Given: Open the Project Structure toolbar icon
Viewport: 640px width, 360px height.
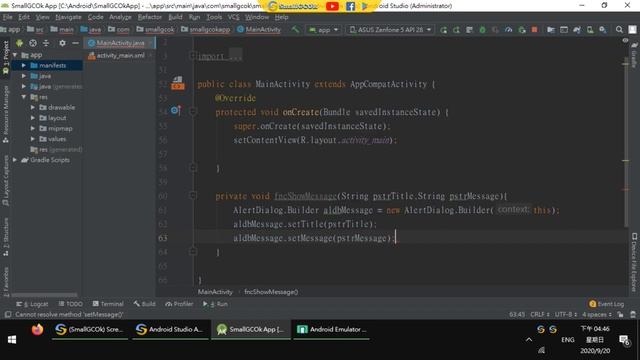Looking at the screenshot, I should tap(551, 30).
